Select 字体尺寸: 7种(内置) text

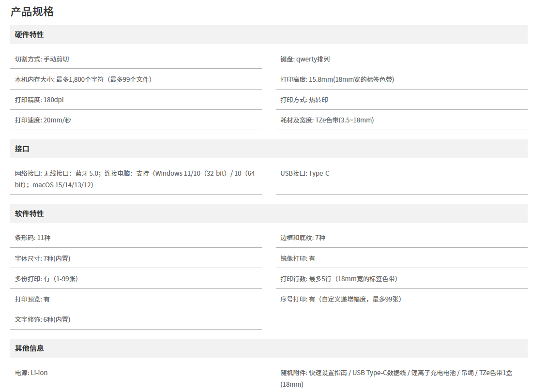pyautogui.click(x=43, y=258)
